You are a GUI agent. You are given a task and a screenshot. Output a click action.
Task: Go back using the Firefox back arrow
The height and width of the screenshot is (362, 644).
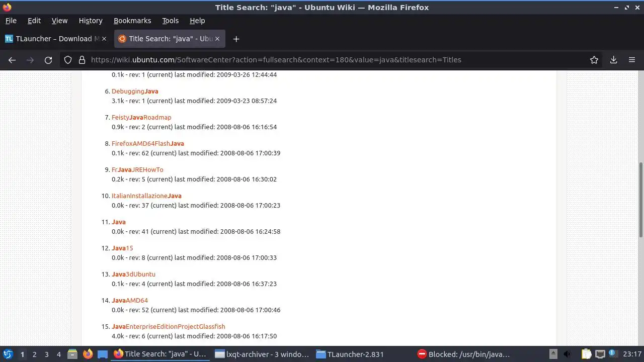coord(12,60)
